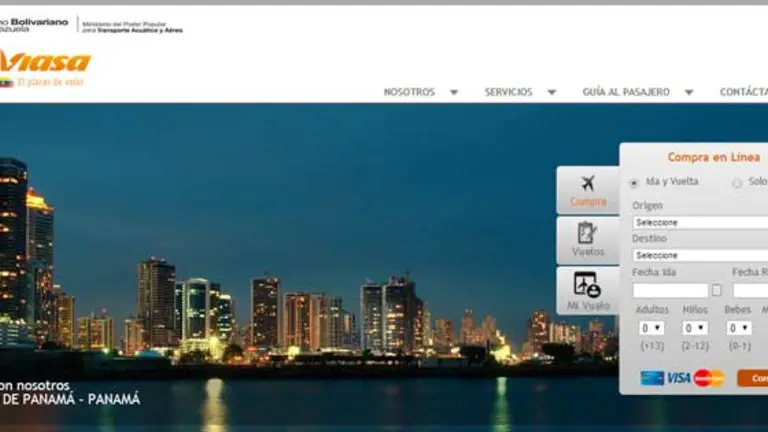Open the Vuelos clipboard icon tab
Screen dimensions: 768x432
(588, 240)
